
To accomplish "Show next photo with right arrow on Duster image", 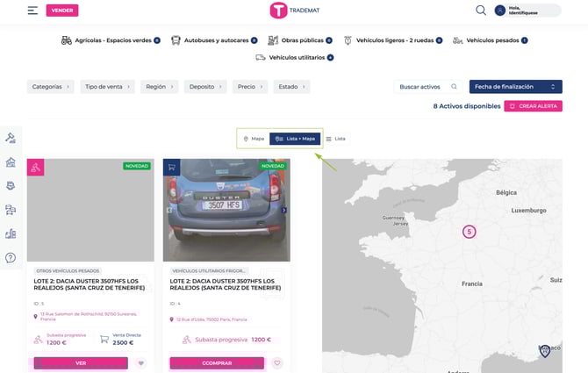I will coord(283,211).
